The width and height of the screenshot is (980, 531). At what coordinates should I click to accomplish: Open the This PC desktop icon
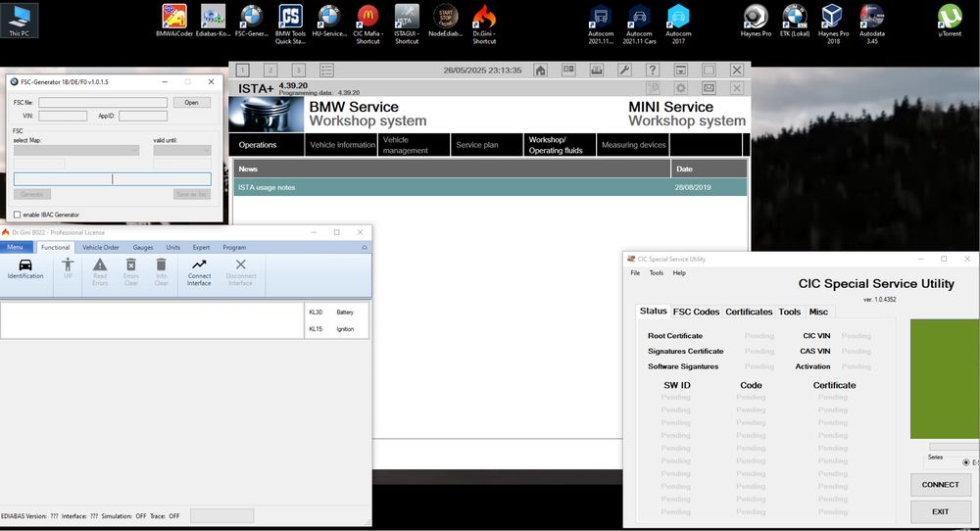point(19,21)
